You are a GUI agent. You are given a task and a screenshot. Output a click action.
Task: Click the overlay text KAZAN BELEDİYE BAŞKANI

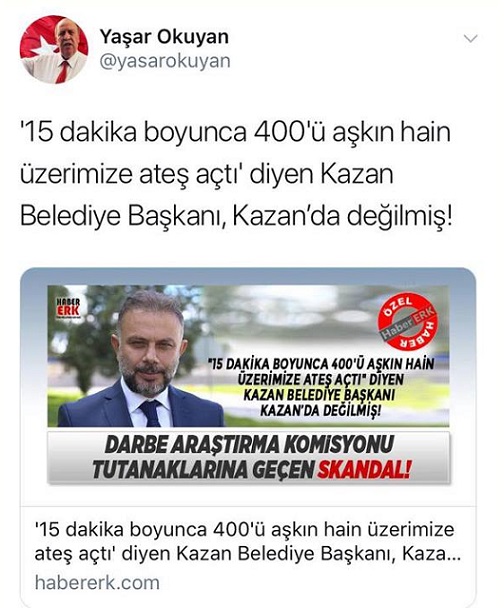(x=319, y=395)
